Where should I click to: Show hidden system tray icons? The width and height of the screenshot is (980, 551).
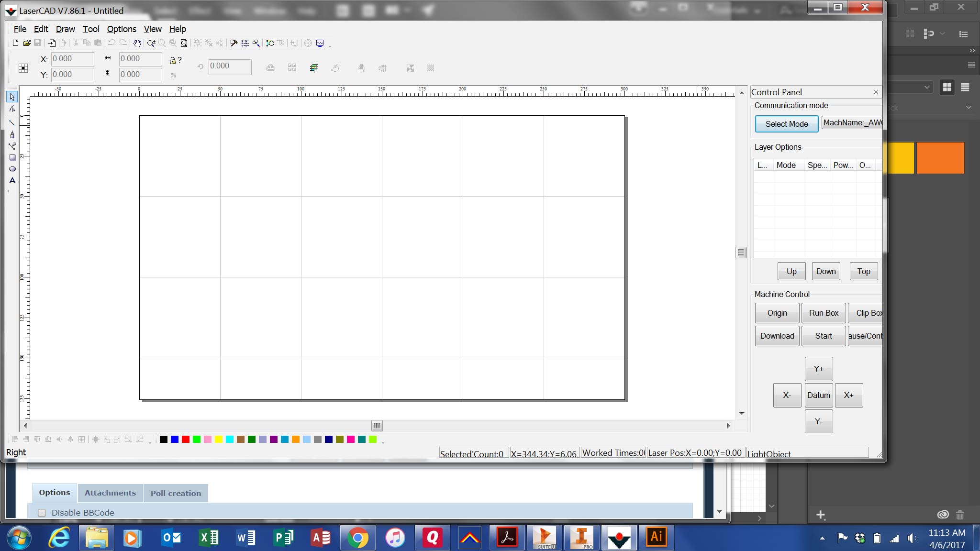pyautogui.click(x=822, y=539)
